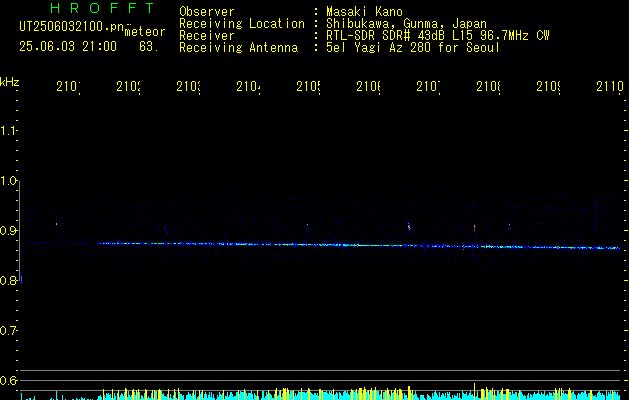
Task: Click the 2102 time axis label
Action: click(x=128, y=86)
